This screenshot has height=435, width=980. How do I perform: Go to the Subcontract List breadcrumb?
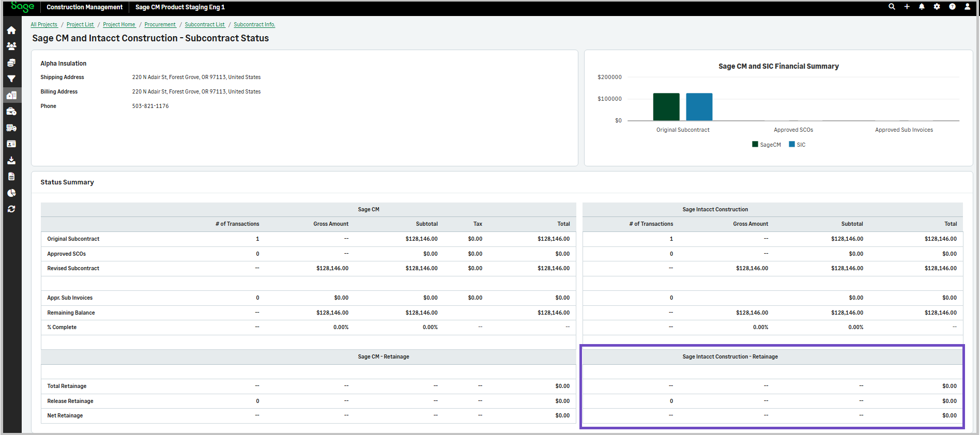click(x=205, y=25)
